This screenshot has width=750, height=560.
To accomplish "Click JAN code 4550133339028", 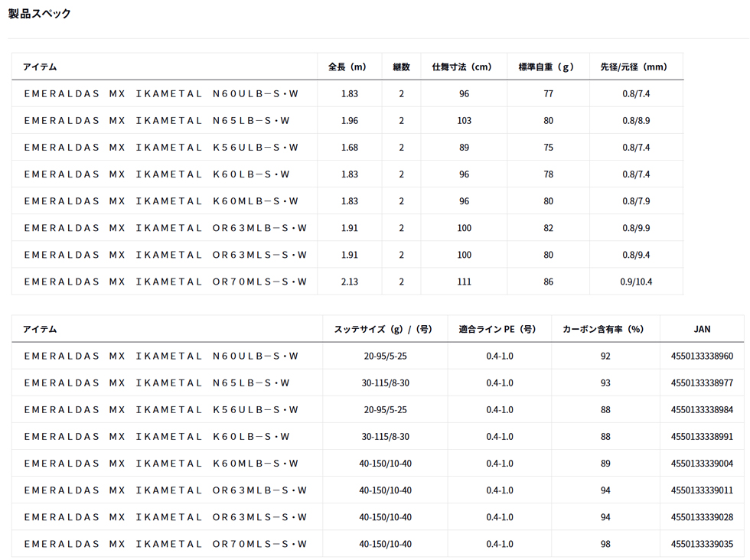I will (703, 517).
